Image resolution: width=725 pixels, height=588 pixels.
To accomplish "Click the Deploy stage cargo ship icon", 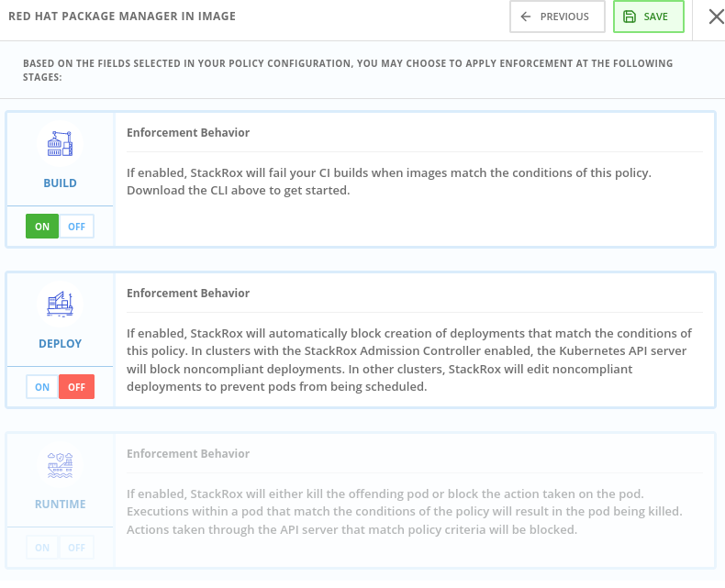I will coord(60,305).
